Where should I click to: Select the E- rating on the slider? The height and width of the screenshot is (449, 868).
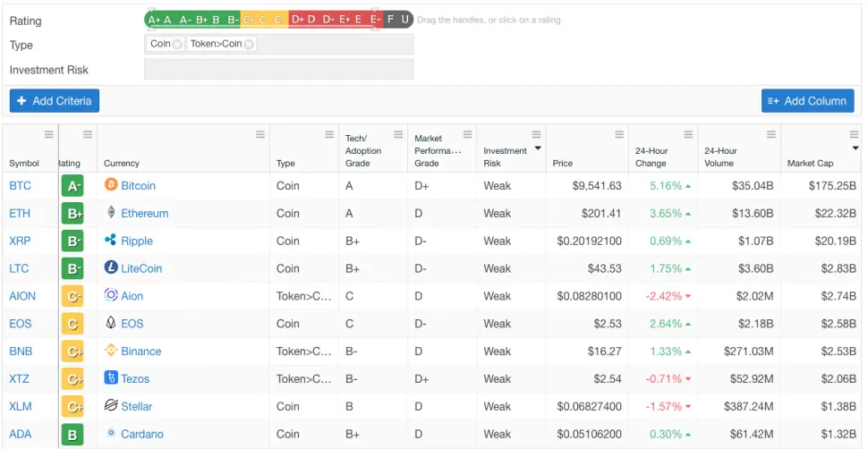click(x=375, y=20)
